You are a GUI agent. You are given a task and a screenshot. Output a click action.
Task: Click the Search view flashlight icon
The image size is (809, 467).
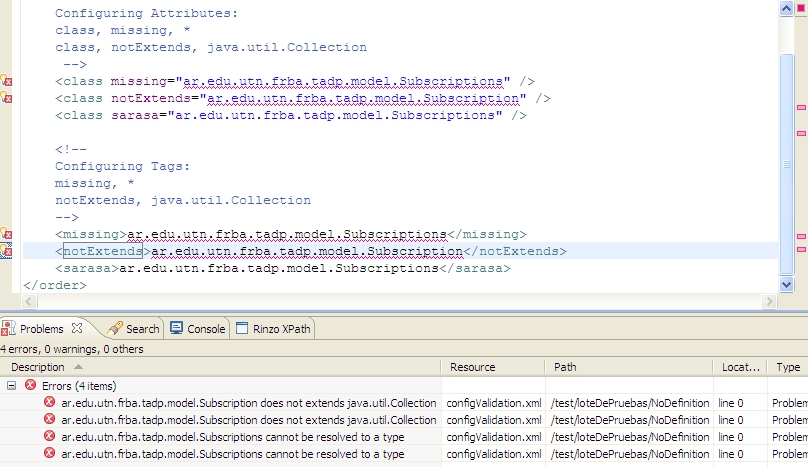pos(115,329)
